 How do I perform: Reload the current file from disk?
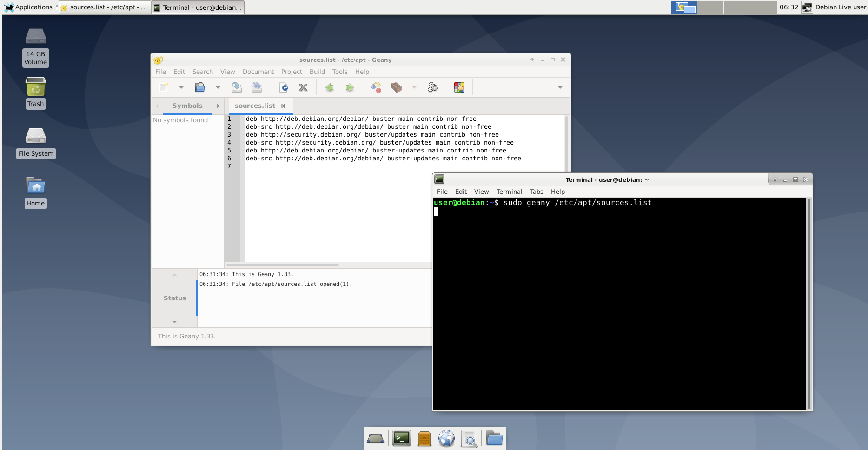coord(284,87)
